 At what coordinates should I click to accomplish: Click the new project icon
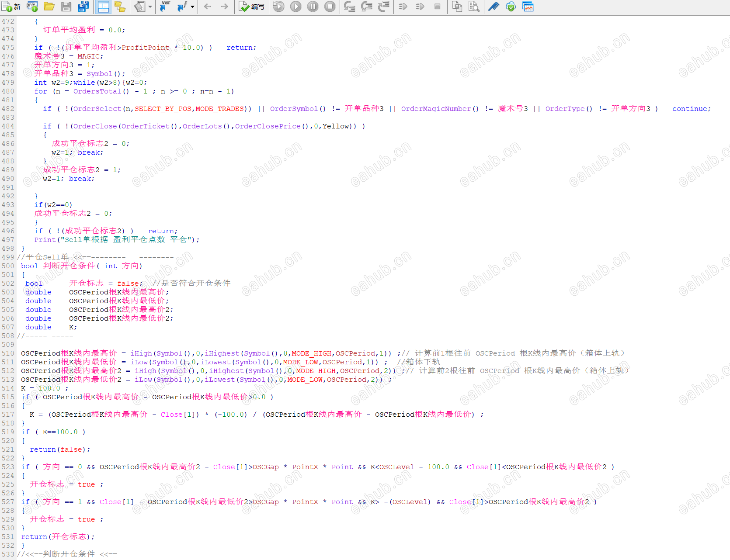[x=32, y=7]
